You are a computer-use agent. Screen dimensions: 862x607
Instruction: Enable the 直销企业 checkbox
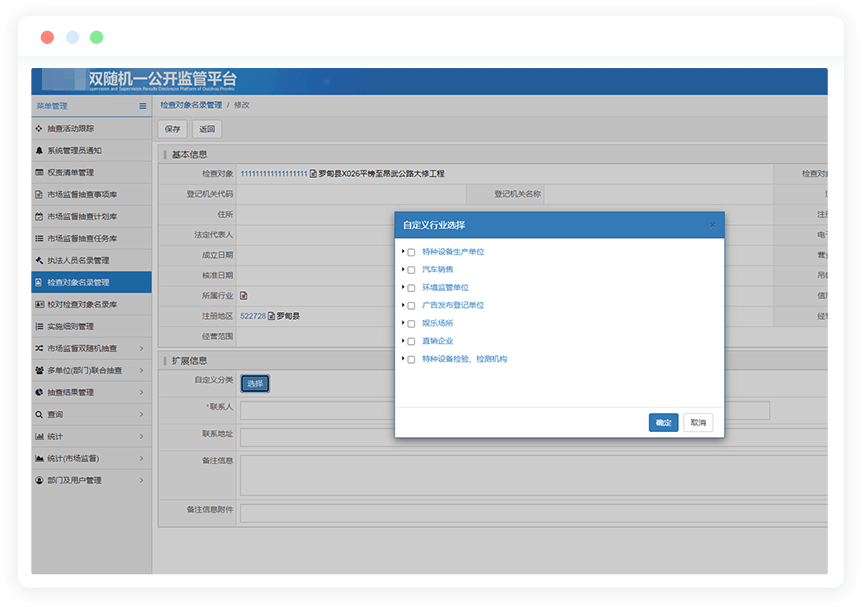[x=411, y=341]
